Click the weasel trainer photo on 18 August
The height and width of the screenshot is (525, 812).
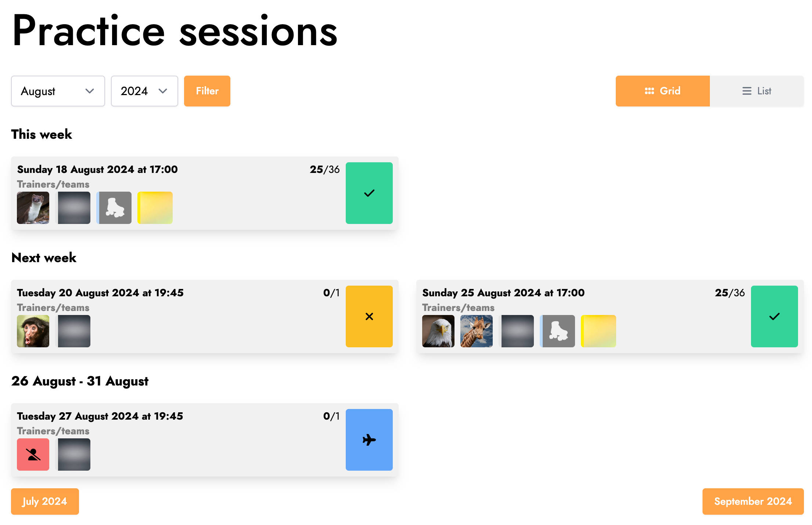[33, 208]
